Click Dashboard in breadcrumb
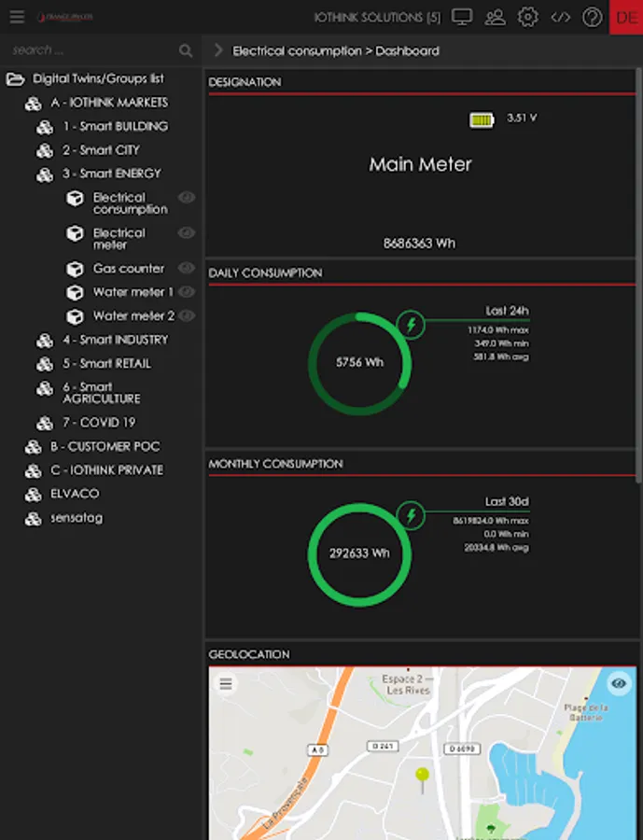 [407, 51]
